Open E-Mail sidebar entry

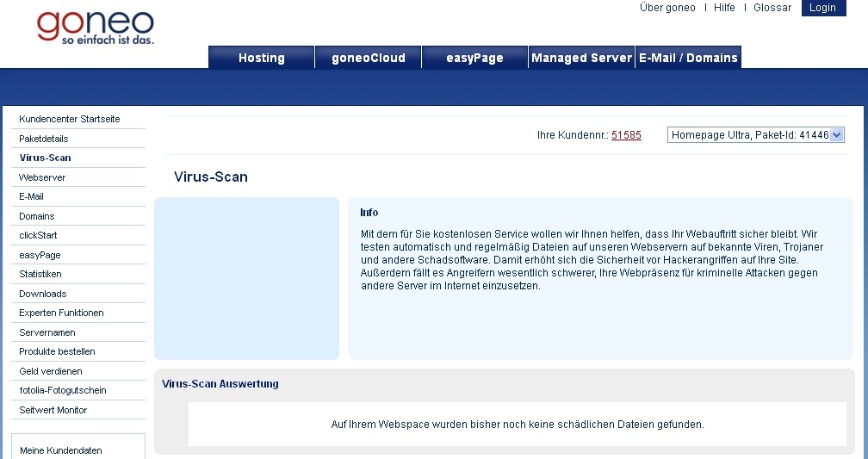[x=31, y=196]
